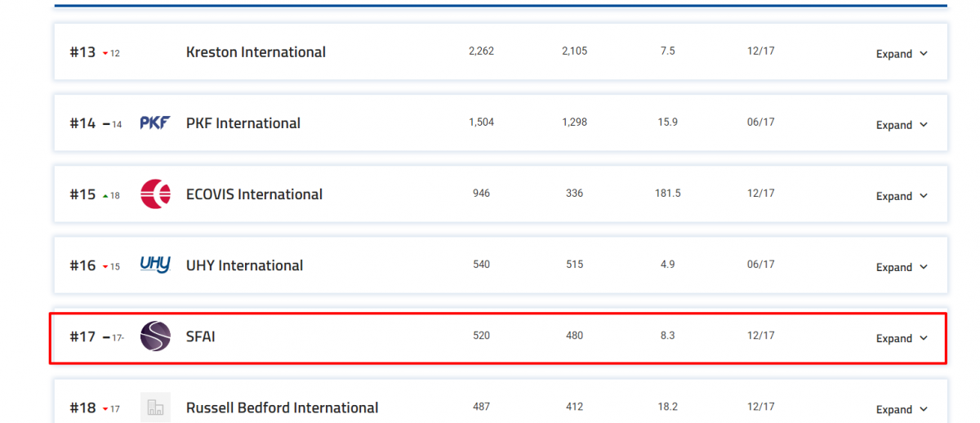Viewport: 980px width, 423px height.
Task: Expand the ECOVIS International row
Action: tap(902, 196)
